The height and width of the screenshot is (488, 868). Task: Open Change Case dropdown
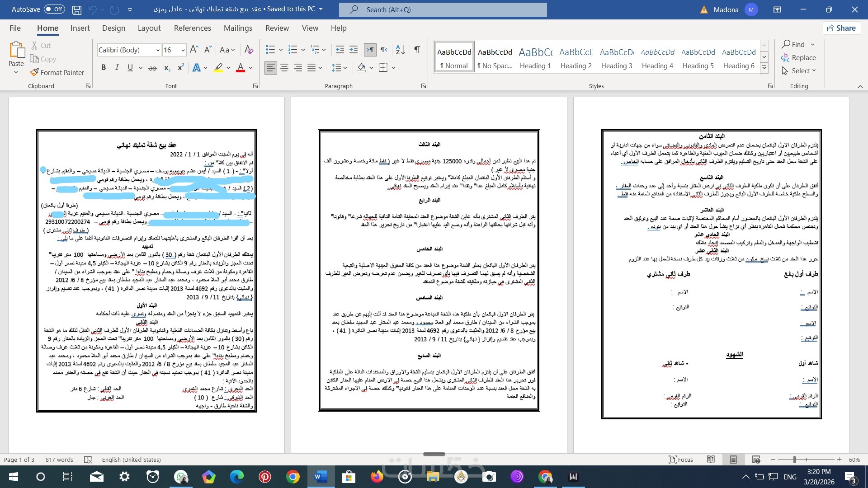pos(227,50)
